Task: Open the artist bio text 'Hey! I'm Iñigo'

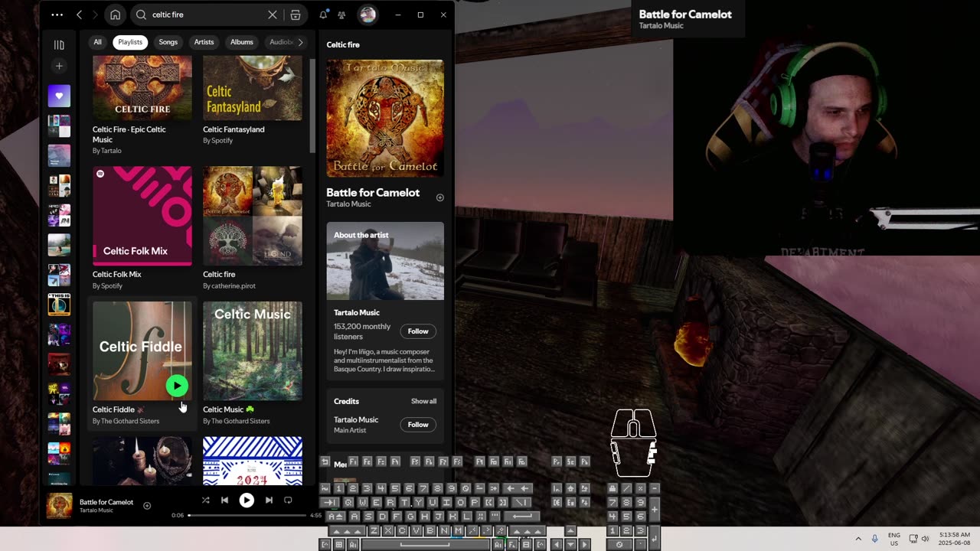Action: 385,361
